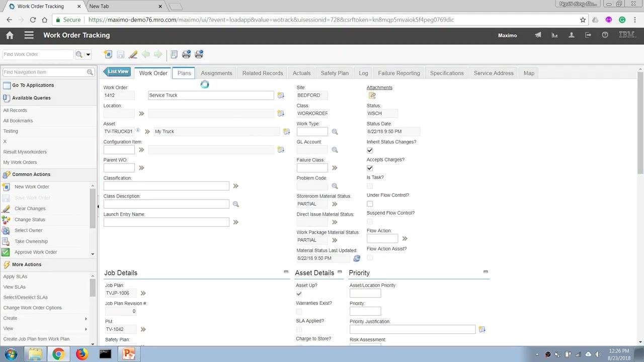
Task: Click the Class Description lookup magnifier
Action: [x=235, y=204]
